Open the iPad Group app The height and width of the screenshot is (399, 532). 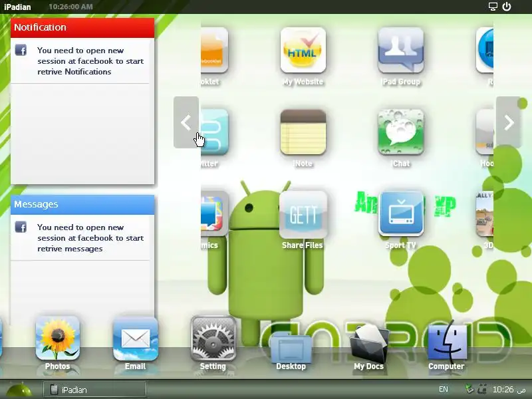pos(401,51)
